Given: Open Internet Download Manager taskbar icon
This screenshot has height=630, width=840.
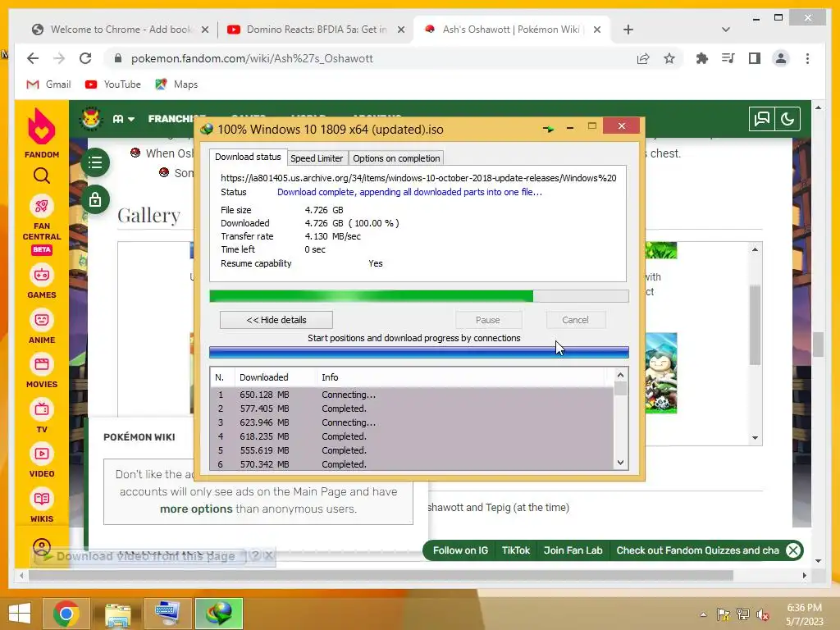Looking at the screenshot, I should pyautogui.click(x=220, y=614).
